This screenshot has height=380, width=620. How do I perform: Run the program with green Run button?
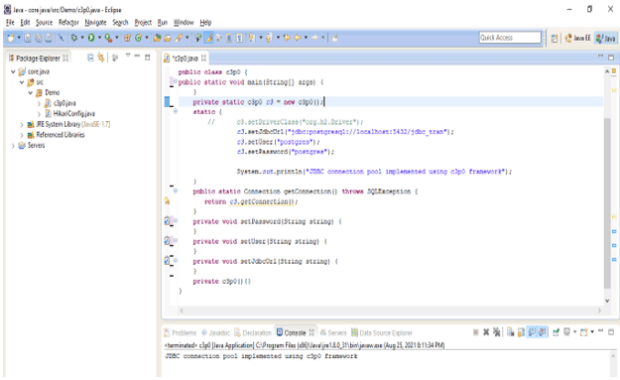coord(91,38)
